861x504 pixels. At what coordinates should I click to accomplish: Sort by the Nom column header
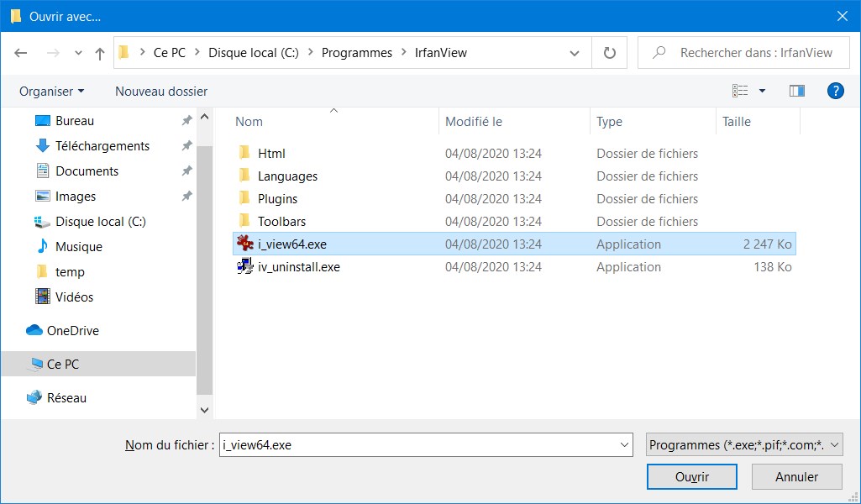click(249, 122)
